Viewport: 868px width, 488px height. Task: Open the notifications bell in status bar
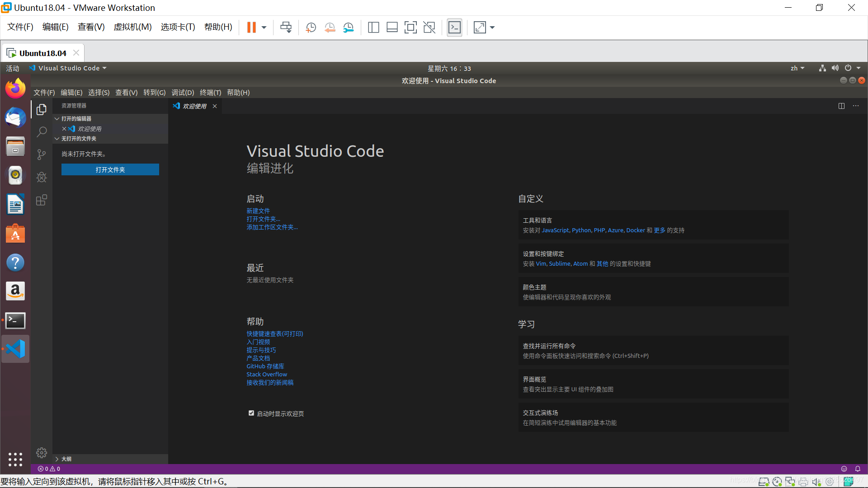pyautogui.click(x=858, y=469)
